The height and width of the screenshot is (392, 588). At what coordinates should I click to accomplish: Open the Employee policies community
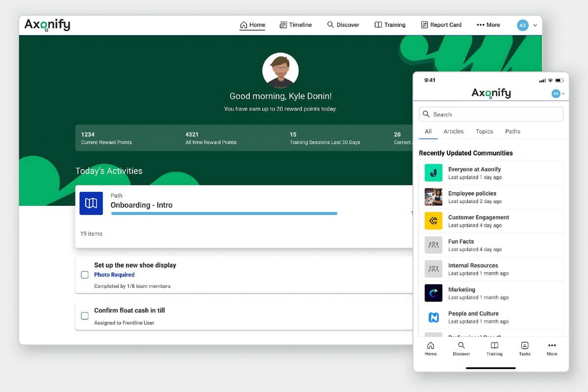491,197
